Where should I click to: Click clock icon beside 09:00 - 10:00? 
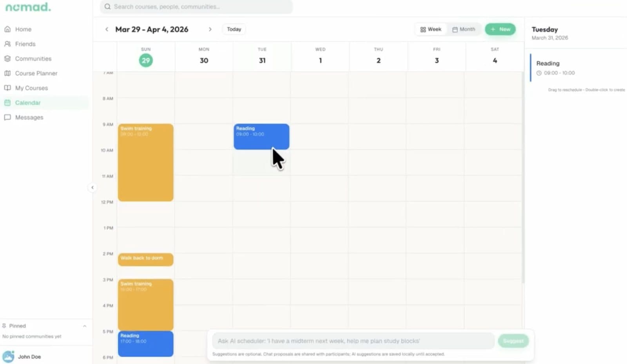pos(539,73)
